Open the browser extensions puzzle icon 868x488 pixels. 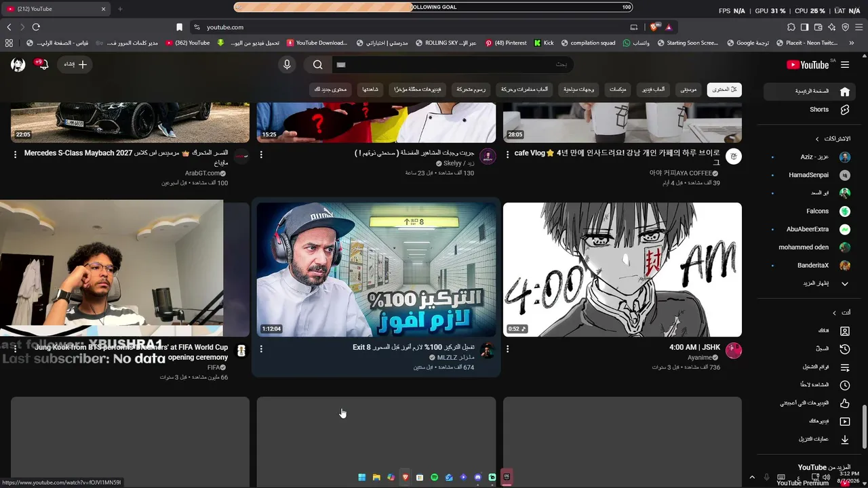coord(791,27)
